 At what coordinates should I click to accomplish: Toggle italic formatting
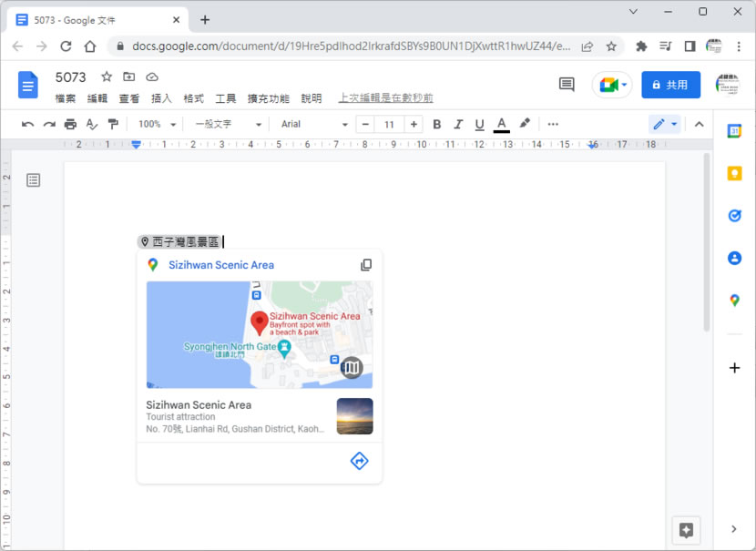[458, 124]
